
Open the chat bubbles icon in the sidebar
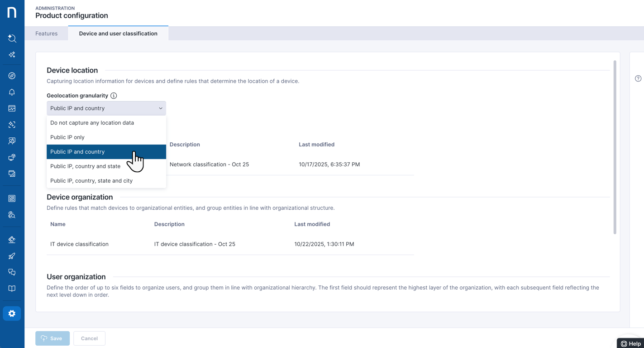pos(12,272)
